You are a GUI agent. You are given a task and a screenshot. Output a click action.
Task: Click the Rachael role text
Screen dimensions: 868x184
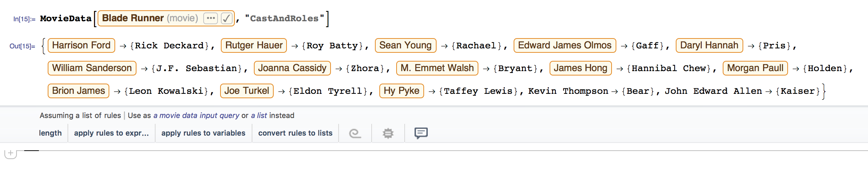pyautogui.click(x=476, y=46)
